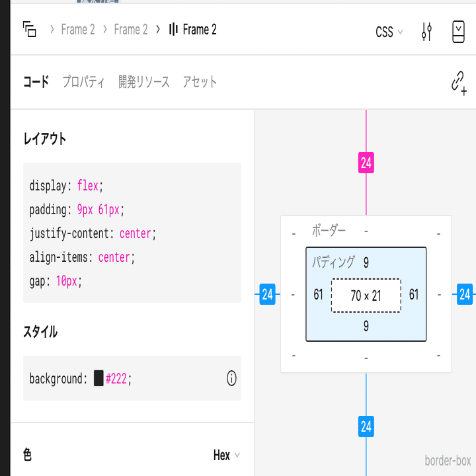Screen dimensions: 476x476
Task: Click the bottom 24 spacing badge
Action: coord(366,426)
